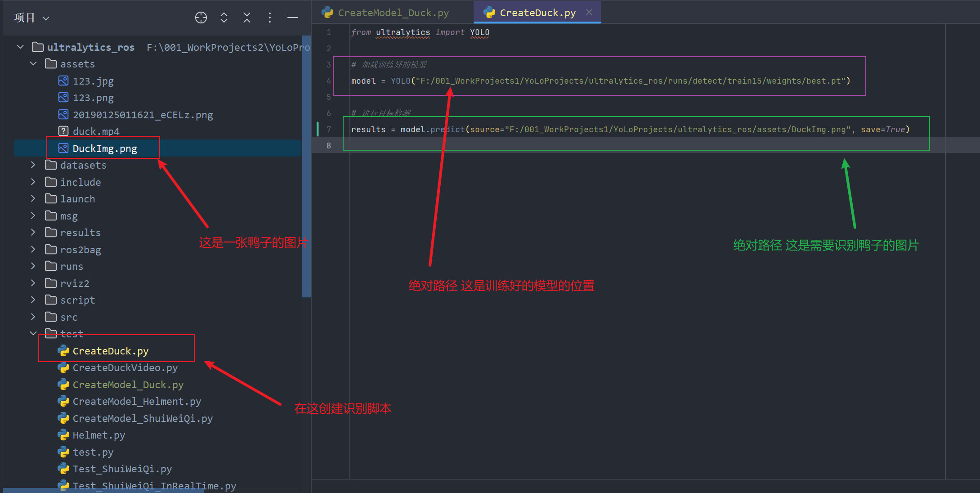980x493 pixels.
Task: Click the Python icon next to Helmet.py
Action: coord(63,435)
